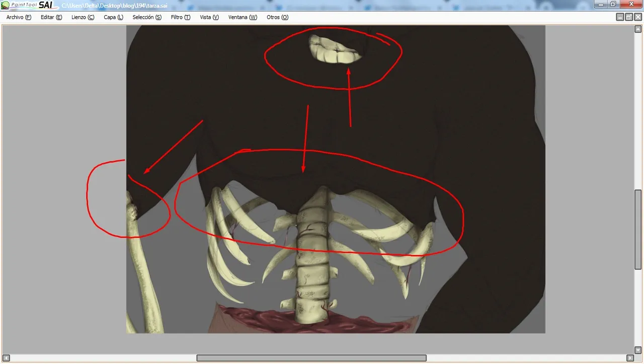Click the vertical scrollbar down arrow
The image size is (644, 364).
(638, 350)
